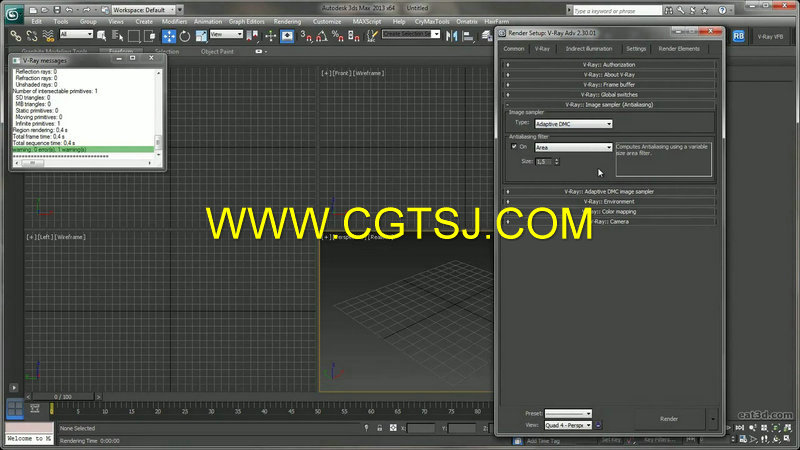Click the Select and Link tool icon
Screen dimensions: 800x450
16,36
